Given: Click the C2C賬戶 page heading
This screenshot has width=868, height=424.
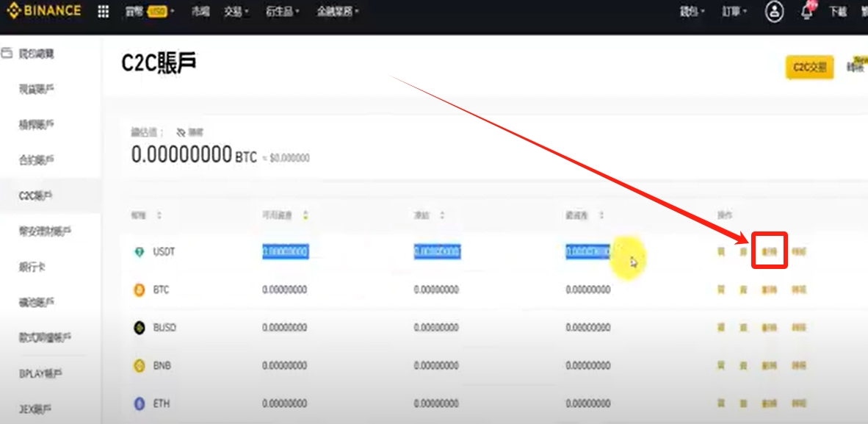Looking at the screenshot, I should coord(159,64).
